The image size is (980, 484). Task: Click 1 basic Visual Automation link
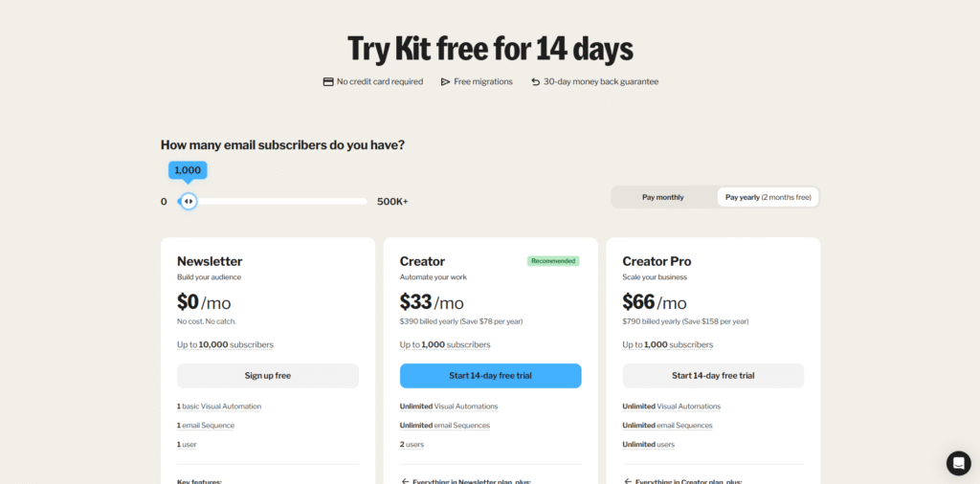[219, 407]
